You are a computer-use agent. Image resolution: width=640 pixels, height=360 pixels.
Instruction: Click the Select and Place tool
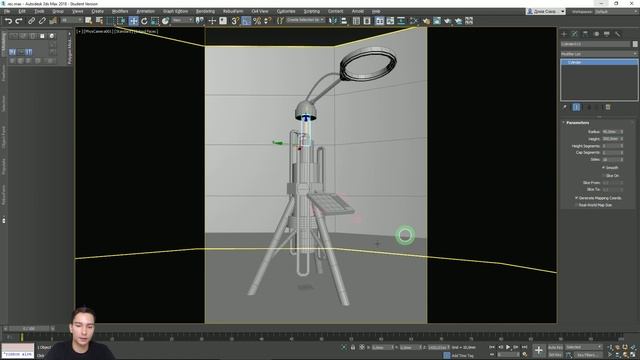tap(165, 20)
